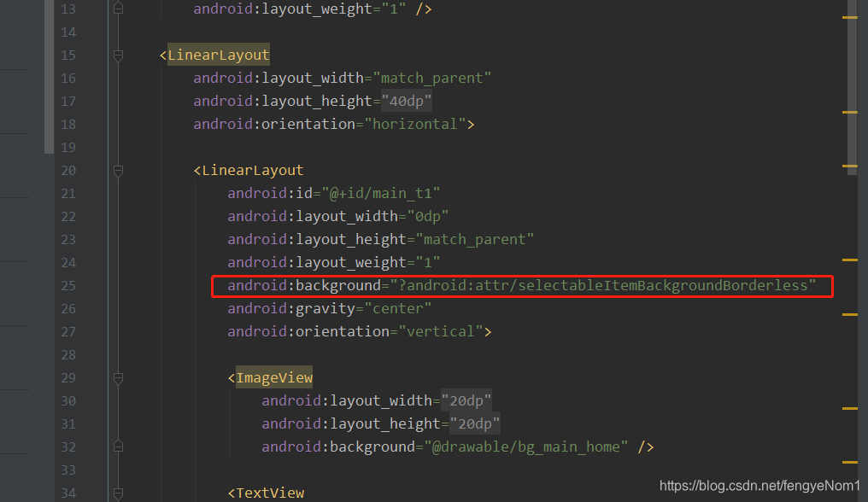Open the fengyeNom1 CSDN blog link
This screenshot has width=868, height=502.
pyautogui.click(x=759, y=485)
